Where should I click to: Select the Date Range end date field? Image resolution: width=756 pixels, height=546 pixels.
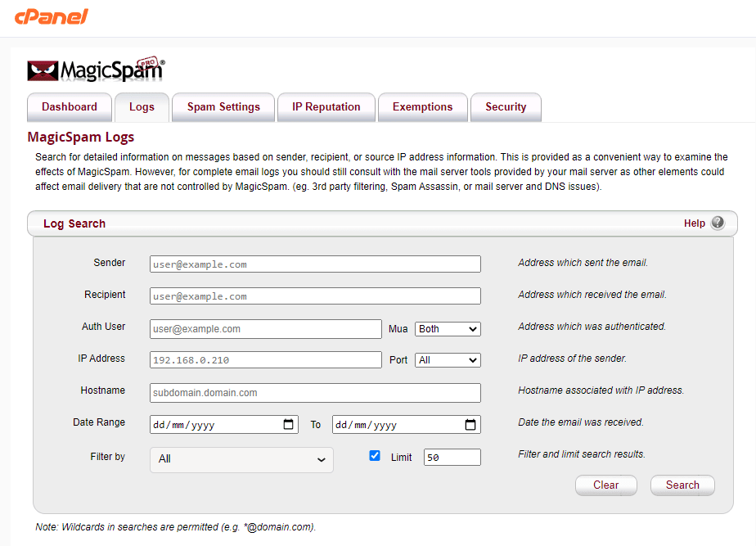coord(407,425)
